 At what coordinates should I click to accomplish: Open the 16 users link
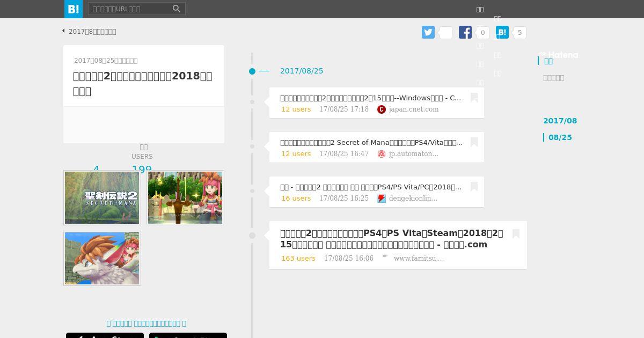296,199
